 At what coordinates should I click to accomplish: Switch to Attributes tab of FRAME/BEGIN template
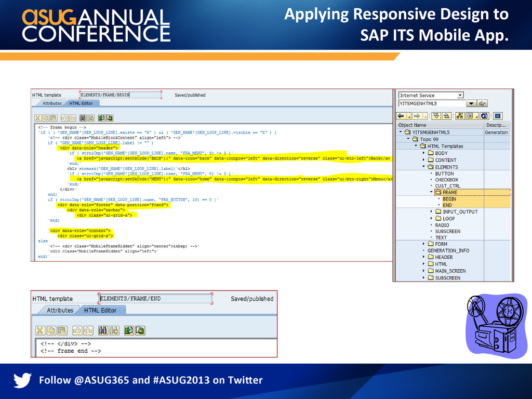52,103
